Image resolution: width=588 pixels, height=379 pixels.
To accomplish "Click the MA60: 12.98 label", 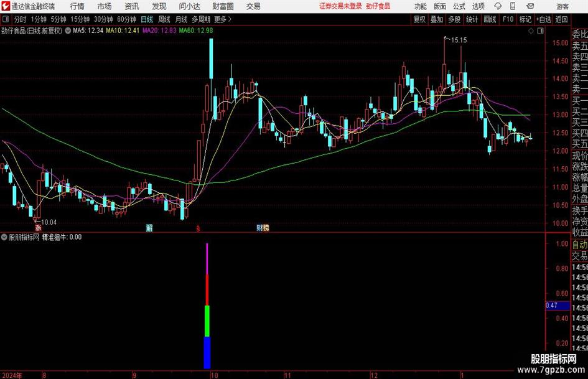I will tap(196, 30).
